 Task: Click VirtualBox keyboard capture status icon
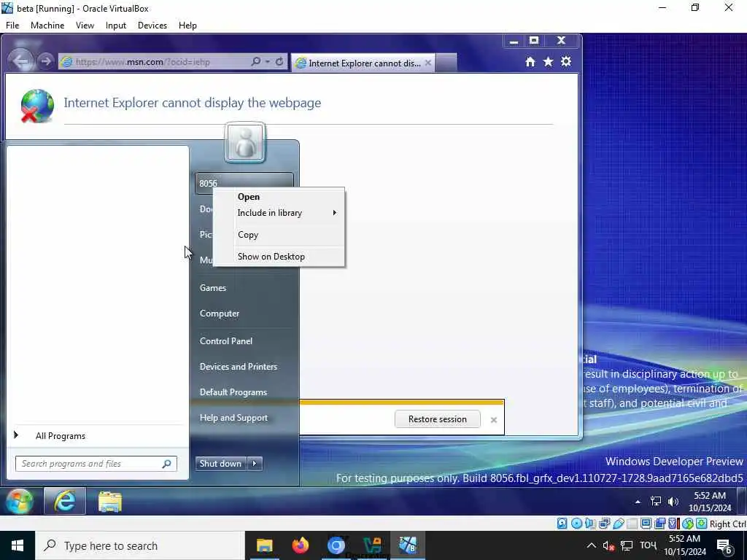click(x=701, y=524)
